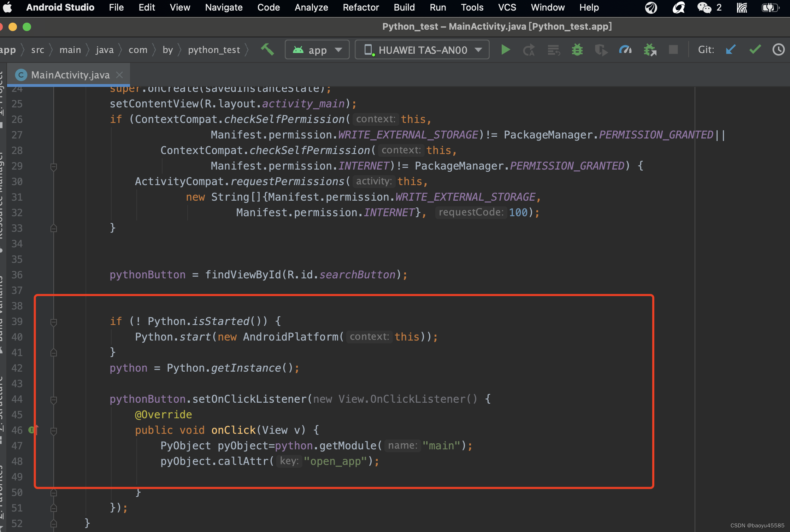Image resolution: width=790 pixels, height=532 pixels.
Task: Open the Navigate menu
Action: coord(224,7)
